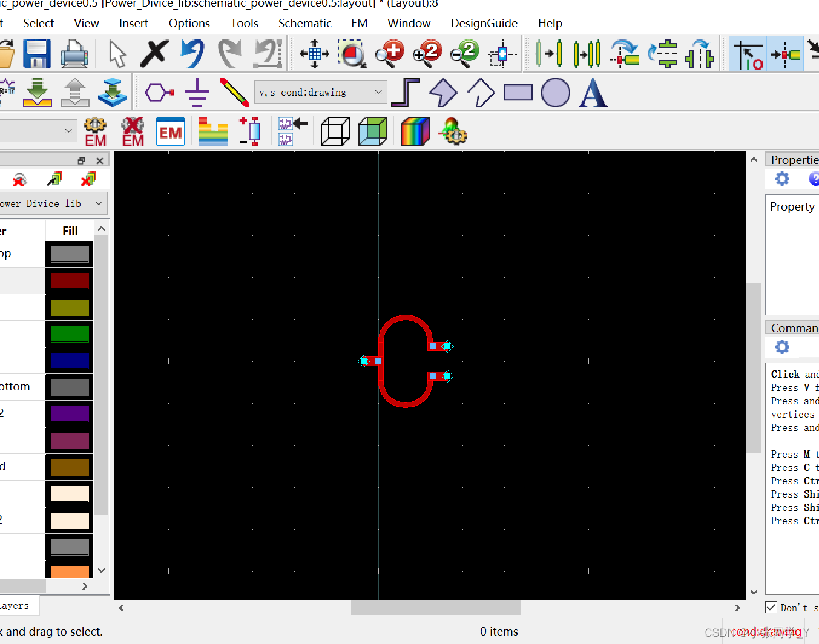Click the Save floppy disk icon
The height and width of the screenshot is (644, 819).
click(x=36, y=54)
